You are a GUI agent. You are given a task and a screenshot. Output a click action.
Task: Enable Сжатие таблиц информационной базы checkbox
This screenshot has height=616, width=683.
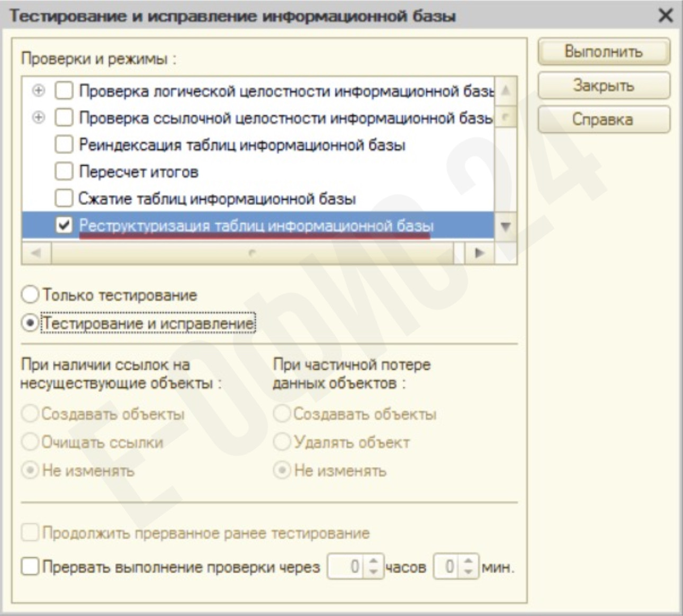64,198
